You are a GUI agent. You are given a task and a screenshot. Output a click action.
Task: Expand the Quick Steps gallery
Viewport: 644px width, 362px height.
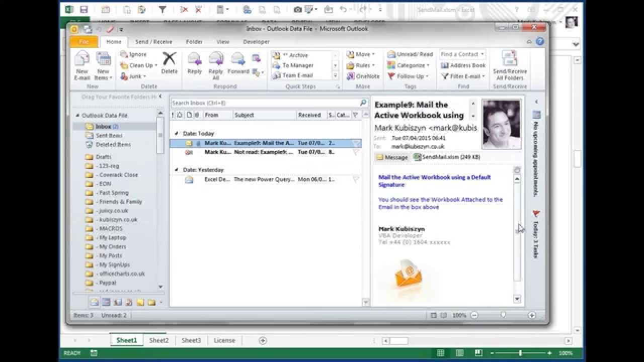[x=336, y=75]
